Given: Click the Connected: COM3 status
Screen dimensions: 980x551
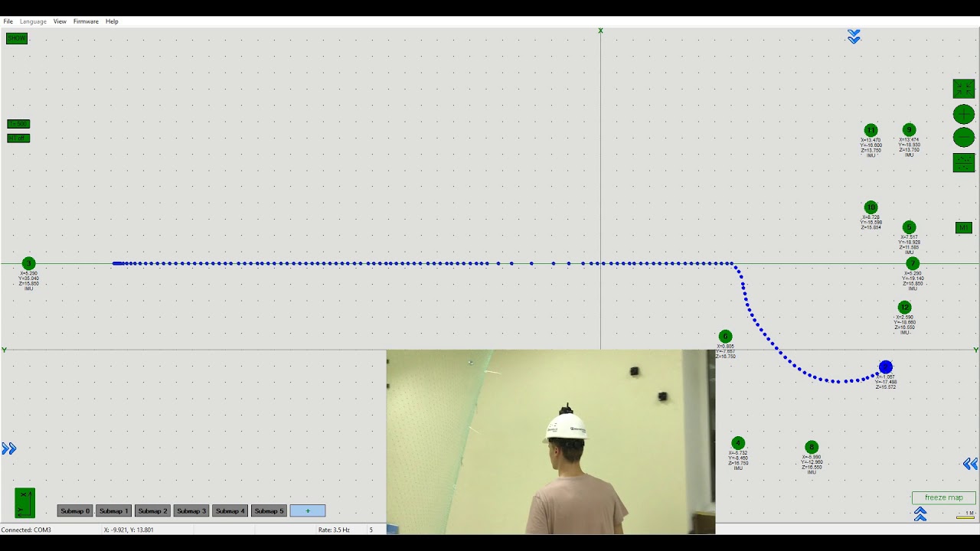Looking at the screenshot, I should 26,530.
